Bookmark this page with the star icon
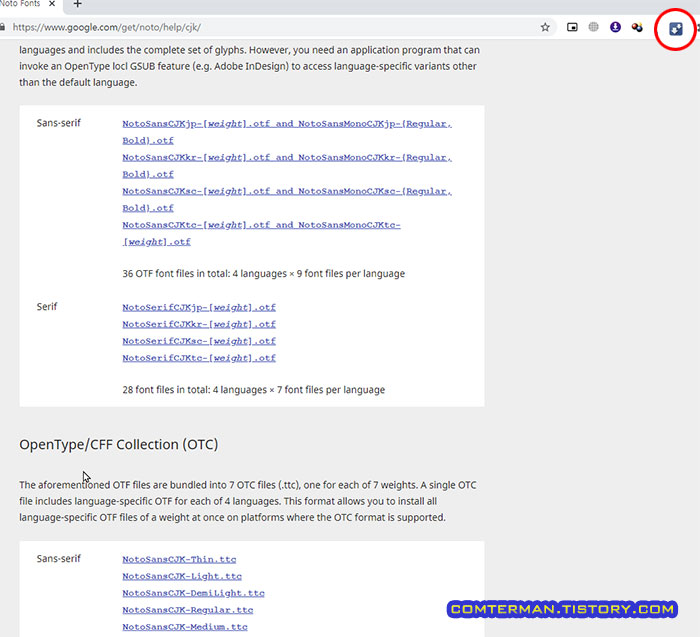Screen dimensions: 700x637 (x=545, y=27)
